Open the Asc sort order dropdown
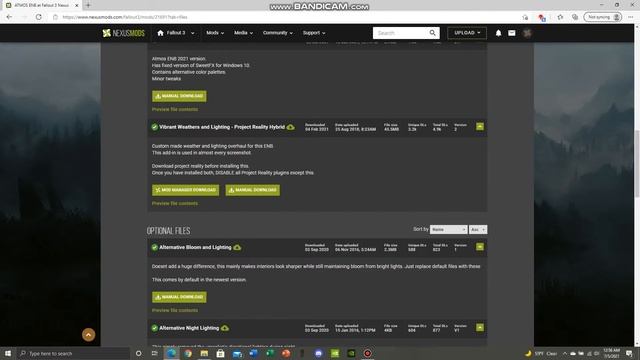 478,230
